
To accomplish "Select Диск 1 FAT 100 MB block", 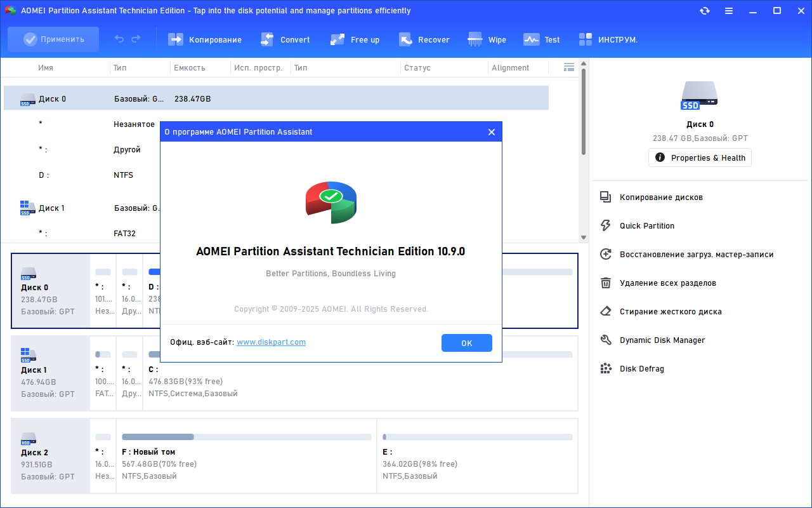I will [103, 373].
